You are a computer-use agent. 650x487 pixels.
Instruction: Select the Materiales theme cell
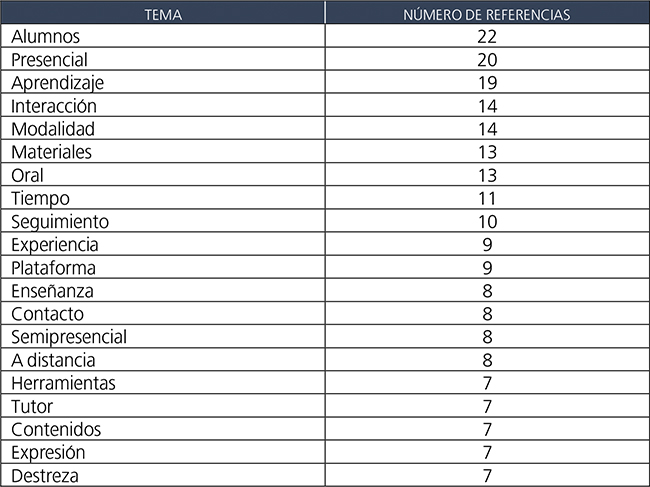tap(51, 152)
